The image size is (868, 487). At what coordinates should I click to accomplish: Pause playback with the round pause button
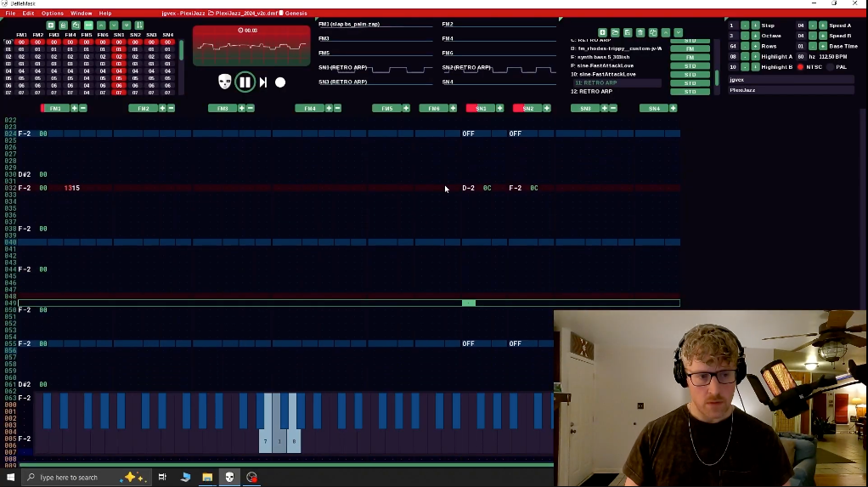(245, 82)
